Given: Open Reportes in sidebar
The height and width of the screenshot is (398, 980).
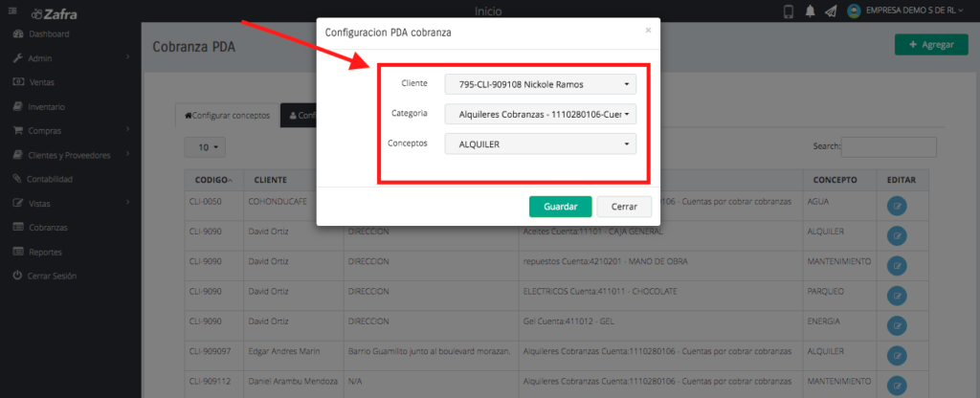Looking at the screenshot, I should click(x=45, y=252).
